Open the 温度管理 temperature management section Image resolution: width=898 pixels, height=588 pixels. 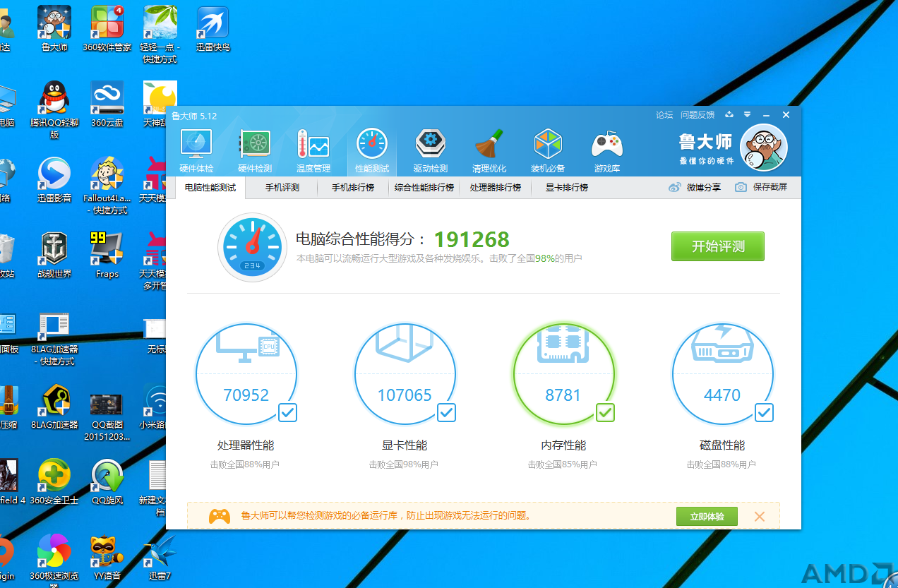tap(313, 151)
